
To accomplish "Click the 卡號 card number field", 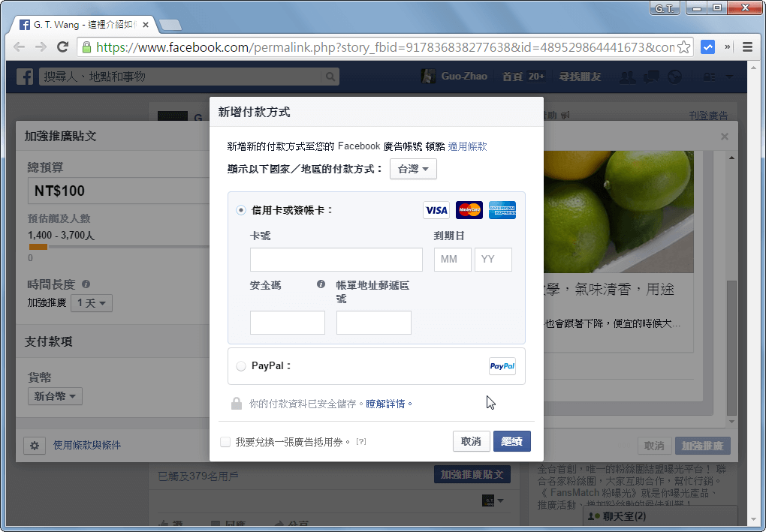I will [x=336, y=259].
